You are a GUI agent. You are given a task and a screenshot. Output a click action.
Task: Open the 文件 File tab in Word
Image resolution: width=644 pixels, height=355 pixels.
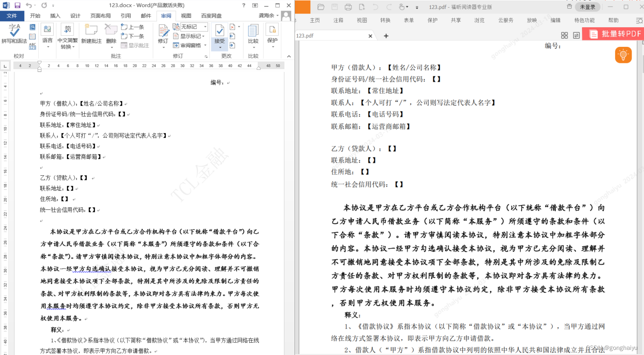[x=12, y=16]
